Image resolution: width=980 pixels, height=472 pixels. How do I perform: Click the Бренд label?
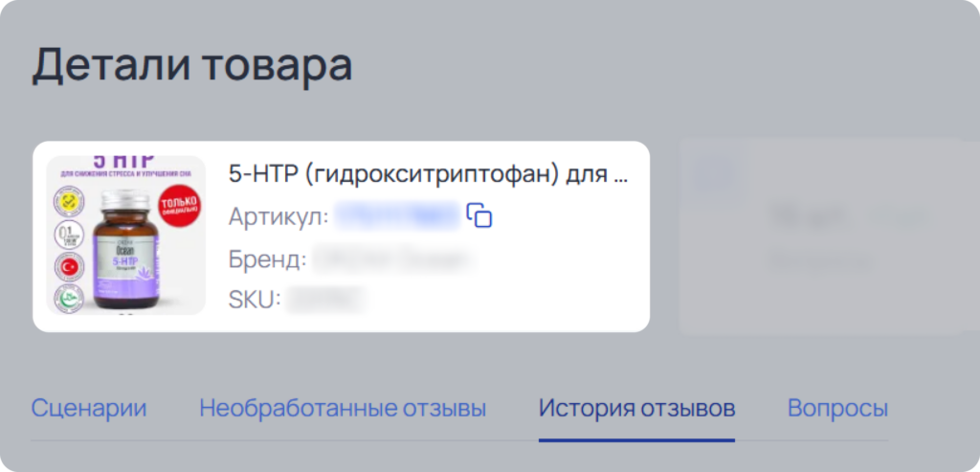click(x=268, y=258)
